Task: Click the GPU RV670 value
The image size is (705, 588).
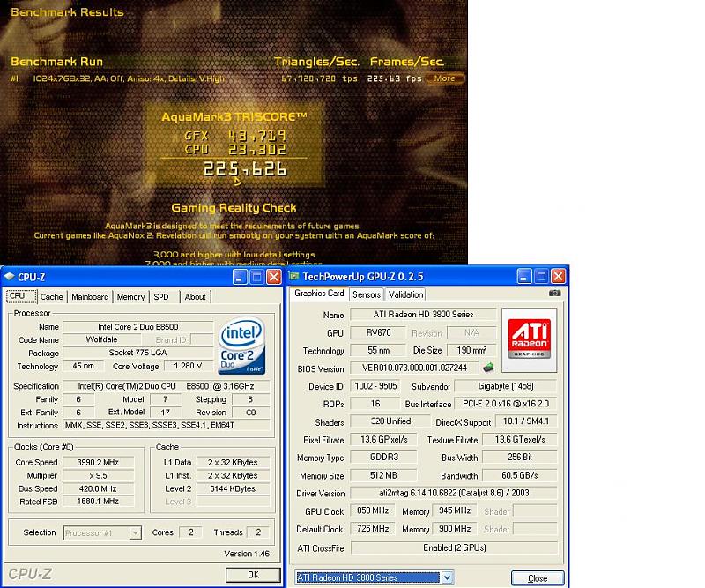Action: pyautogui.click(x=378, y=332)
